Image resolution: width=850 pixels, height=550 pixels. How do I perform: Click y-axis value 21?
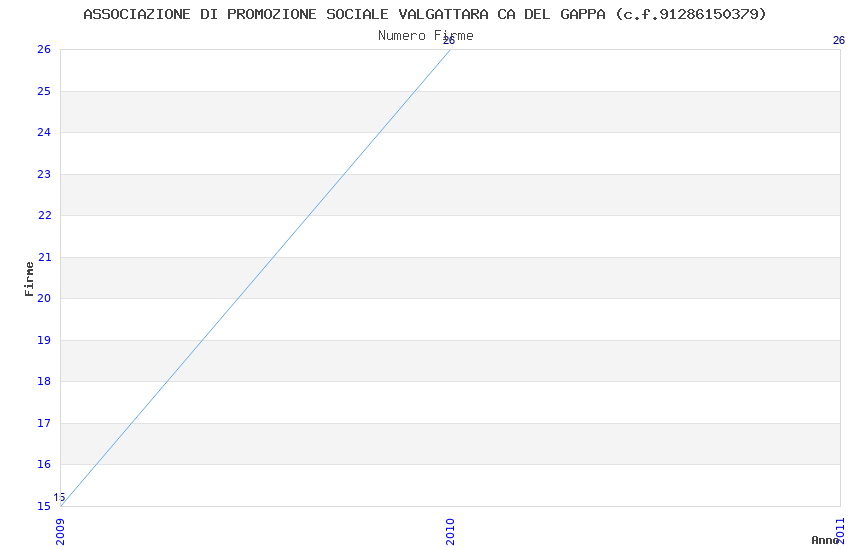pos(44,257)
